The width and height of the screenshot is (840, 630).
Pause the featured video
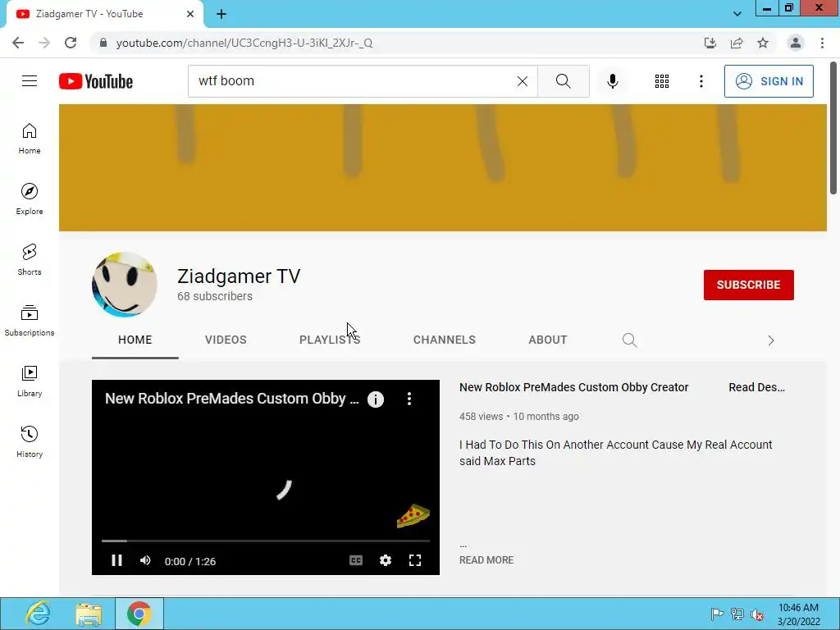coord(116,560)
